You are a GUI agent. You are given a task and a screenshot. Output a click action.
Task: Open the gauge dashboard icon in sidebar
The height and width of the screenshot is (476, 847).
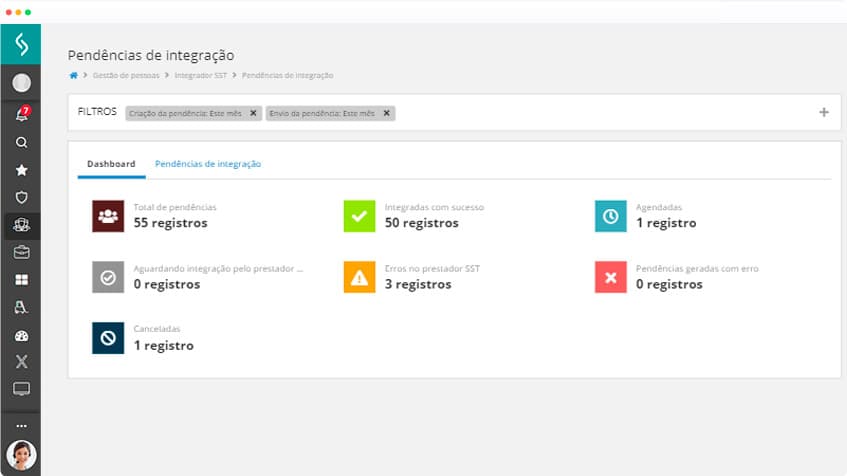pyautogui.click(x=21, y=336)
